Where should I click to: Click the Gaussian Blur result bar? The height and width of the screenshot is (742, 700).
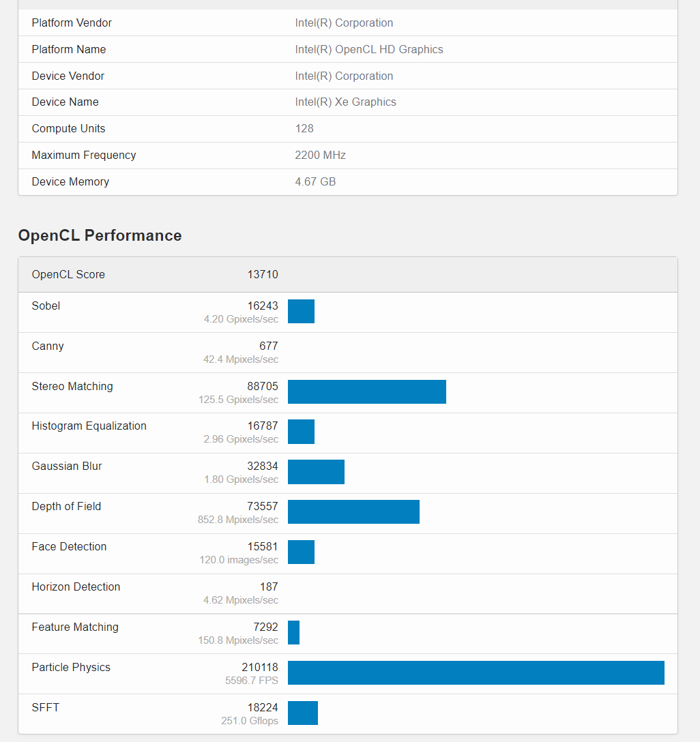tap(316, 472)
